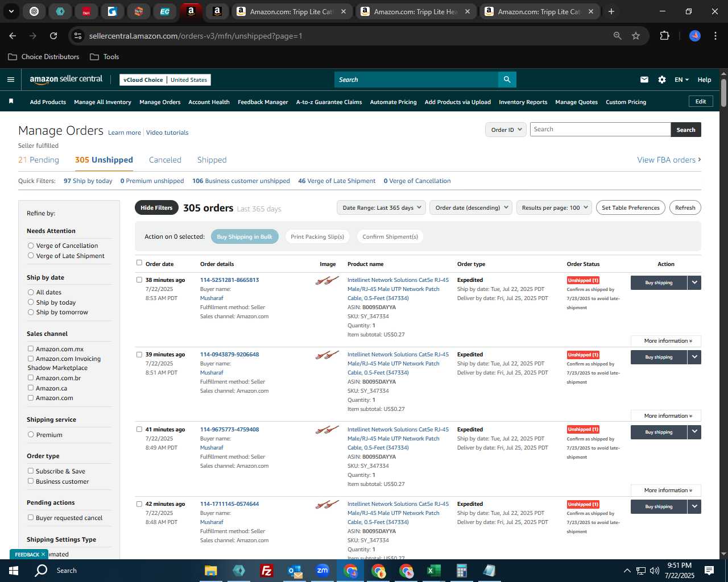The width and height of the screenshot is (728, 582).
Task: Click the browser zoom magnifier icon
Action: pos(618,36)
